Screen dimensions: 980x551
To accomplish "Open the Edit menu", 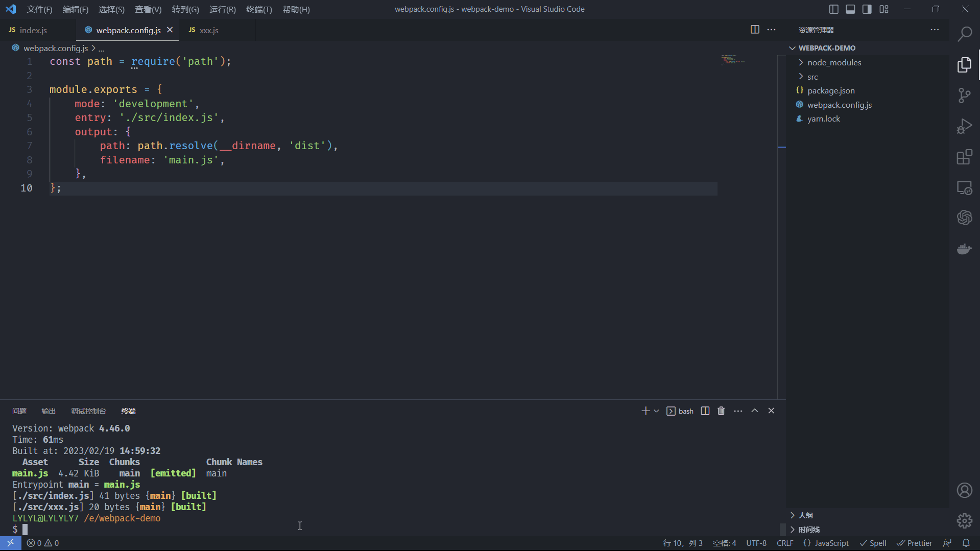I will pyautogui.click(x=76, y=9).
